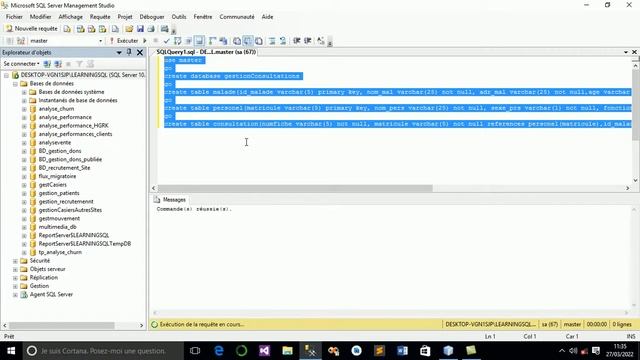
Task: Open Object Explorer window position dropdown arrow
Action: (119, 52)
